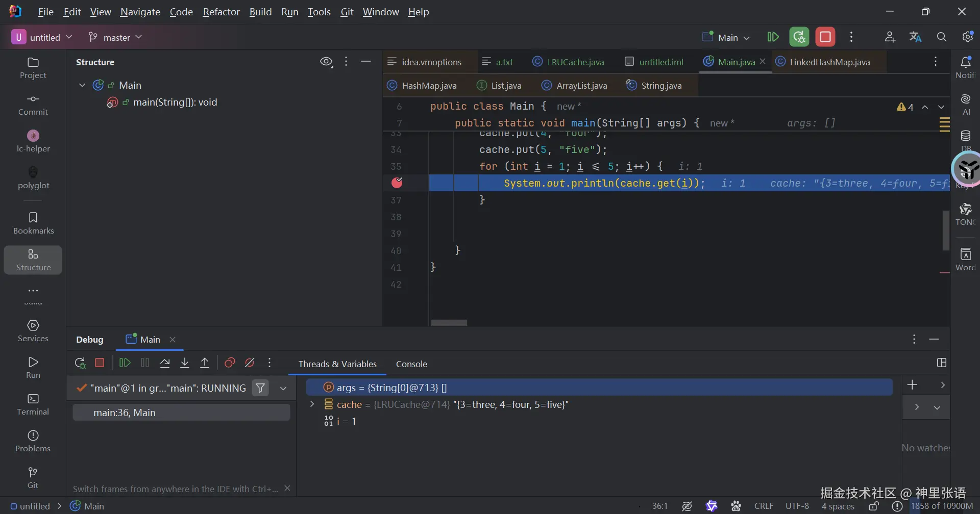Open the Code With Me icon
Viewport: 980px width, 514px height.
[x=890, y=37]
